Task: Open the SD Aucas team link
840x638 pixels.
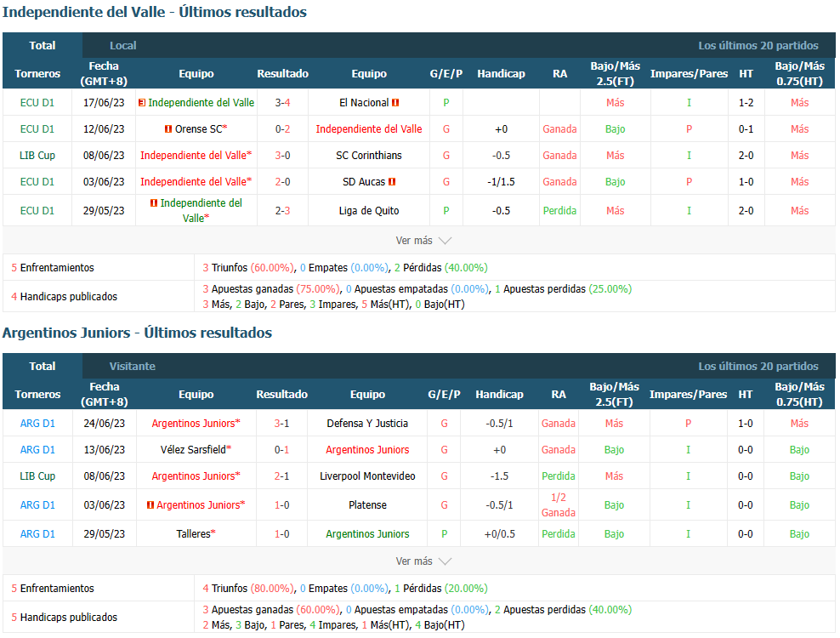Action: coord(364,182)
